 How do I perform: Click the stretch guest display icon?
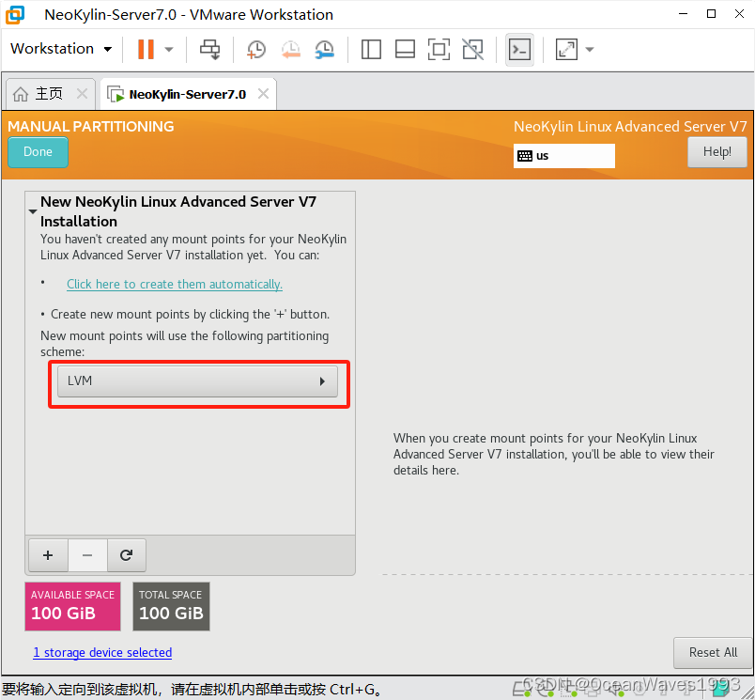coord(566,49)
